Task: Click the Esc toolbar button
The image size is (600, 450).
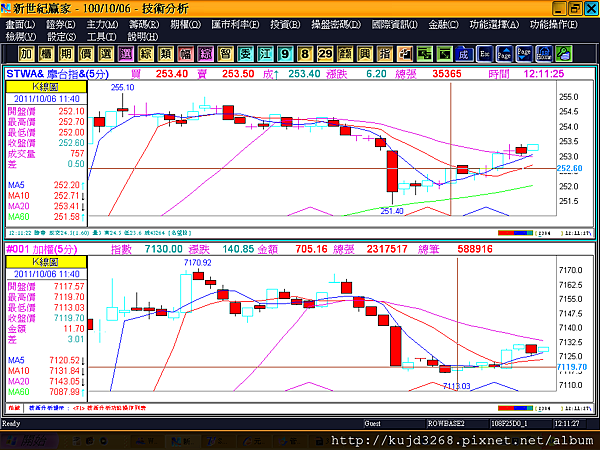Action: tap(484, 54)
